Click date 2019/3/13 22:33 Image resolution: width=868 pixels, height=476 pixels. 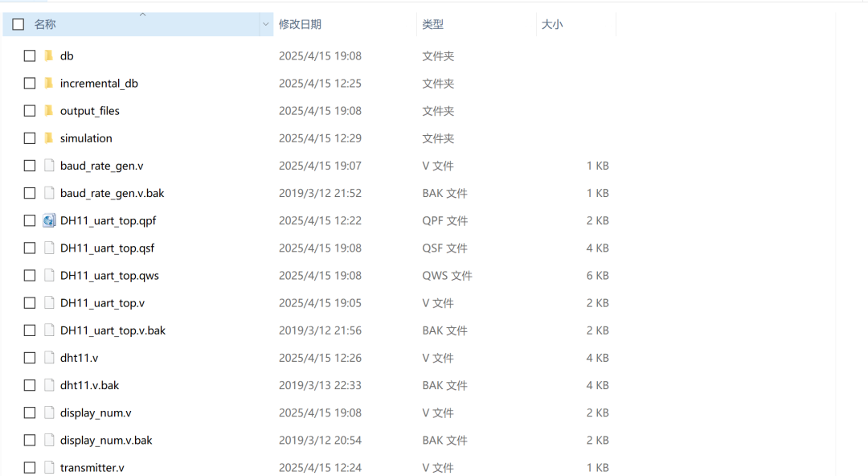coord(320,385)
